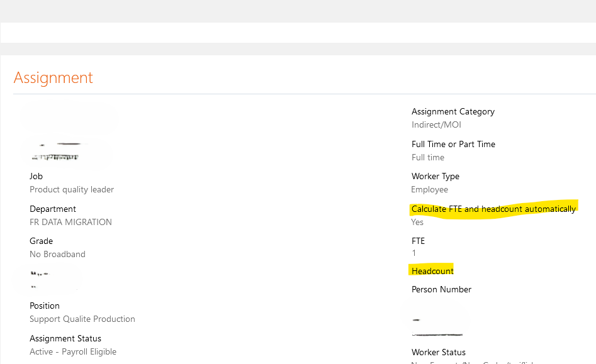Click the Yes value under the highlighted setting
Viewport: 596px width, 364px height.
coord(417,222)
